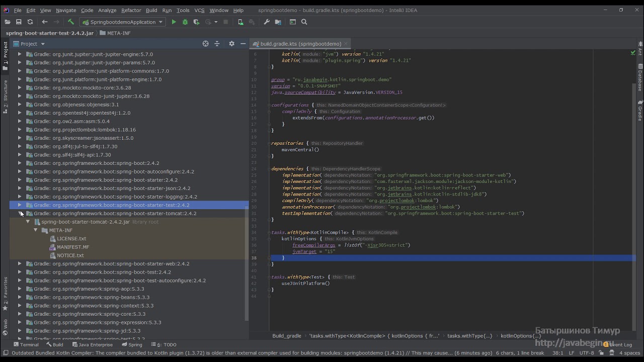Open the Event Log
The image size is (644, 362).
[617, 345]
